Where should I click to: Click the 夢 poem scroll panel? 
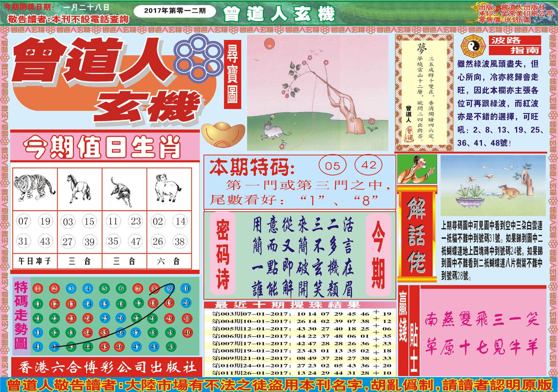coord(424,92)
